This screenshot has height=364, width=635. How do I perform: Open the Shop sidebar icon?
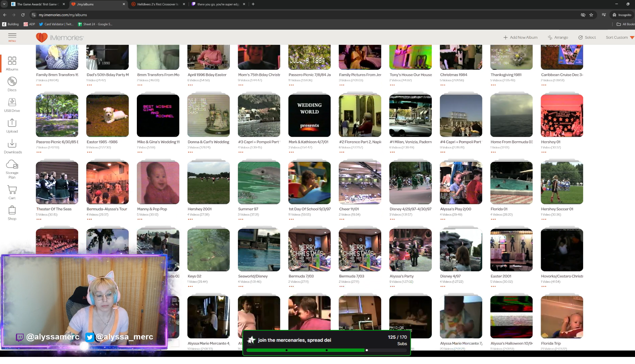[12, 213]
